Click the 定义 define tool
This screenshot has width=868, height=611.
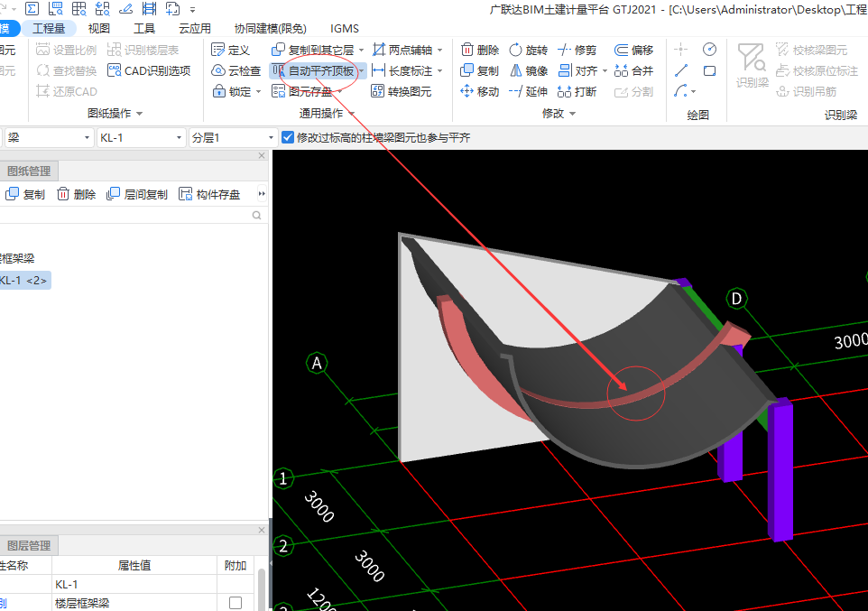click(x=230, y=50)
